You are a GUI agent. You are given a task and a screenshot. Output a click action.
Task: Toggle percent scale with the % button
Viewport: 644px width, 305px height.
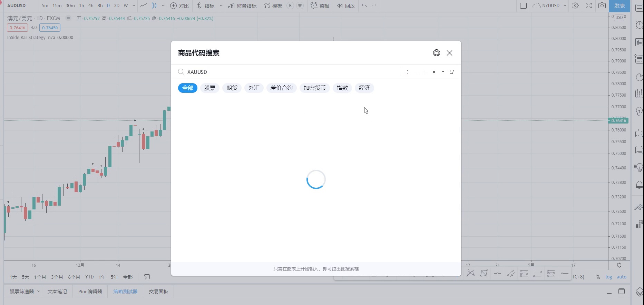(598, 277)
